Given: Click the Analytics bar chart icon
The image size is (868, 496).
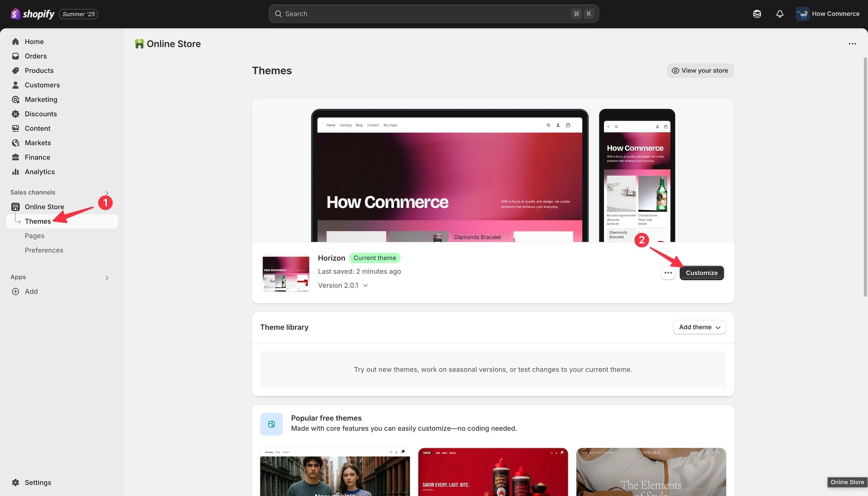Looking at the screenshot, I should [15, 172].
